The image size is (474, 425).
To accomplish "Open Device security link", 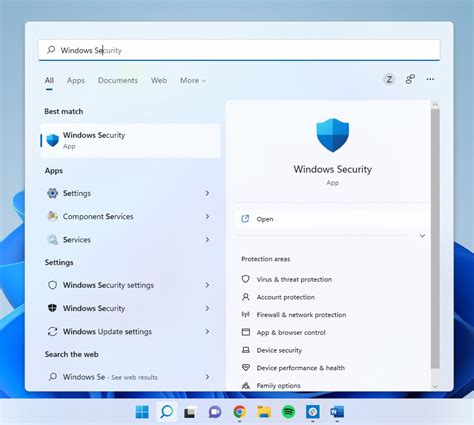I will pyautogui.click(x=279, y=350).
